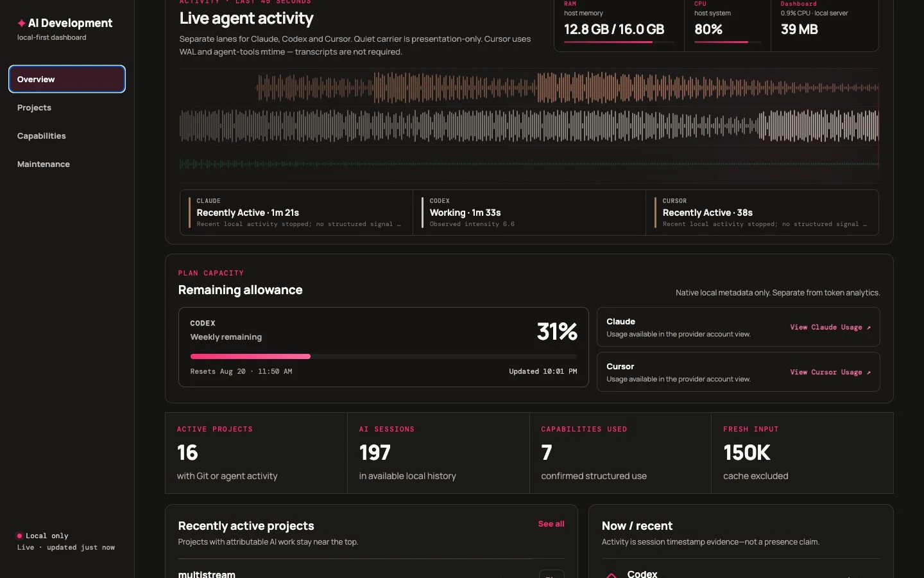
Task: Open the View Claude Usage link
Action: tap(830, 328)
